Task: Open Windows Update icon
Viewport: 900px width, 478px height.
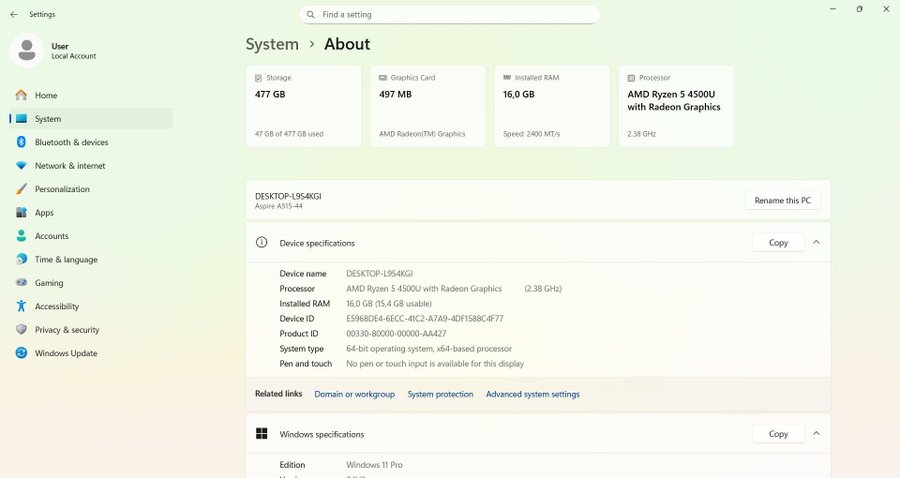Action: click(21, 353)
